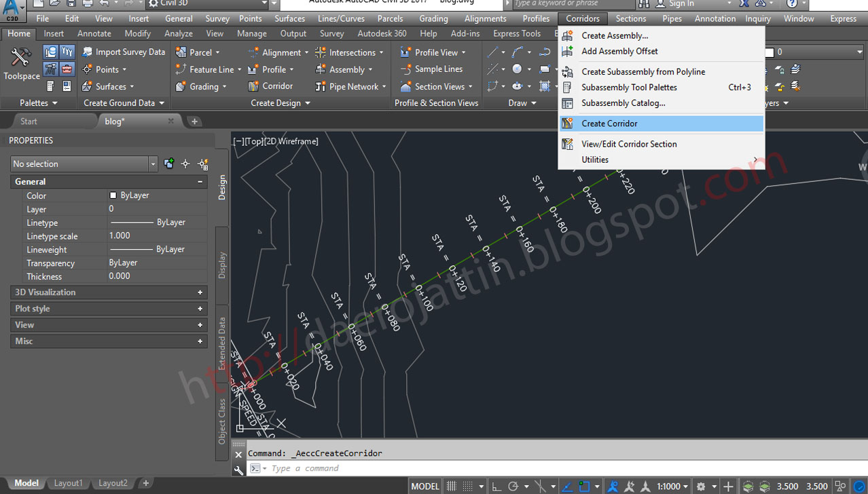The width and height of the screenshot is (868, 494).
Task: Switch to the Analyze ribbon tab
Action: tap(178, 33)
